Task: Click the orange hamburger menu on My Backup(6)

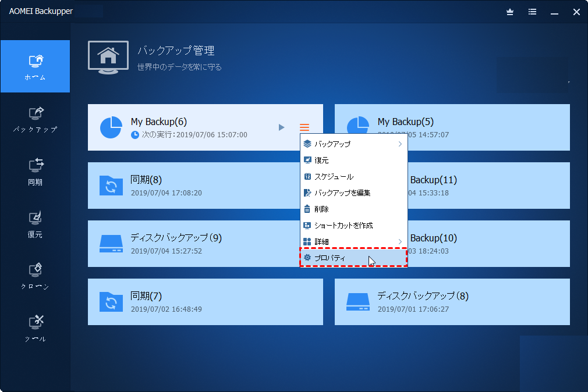Action: point(304,127)
